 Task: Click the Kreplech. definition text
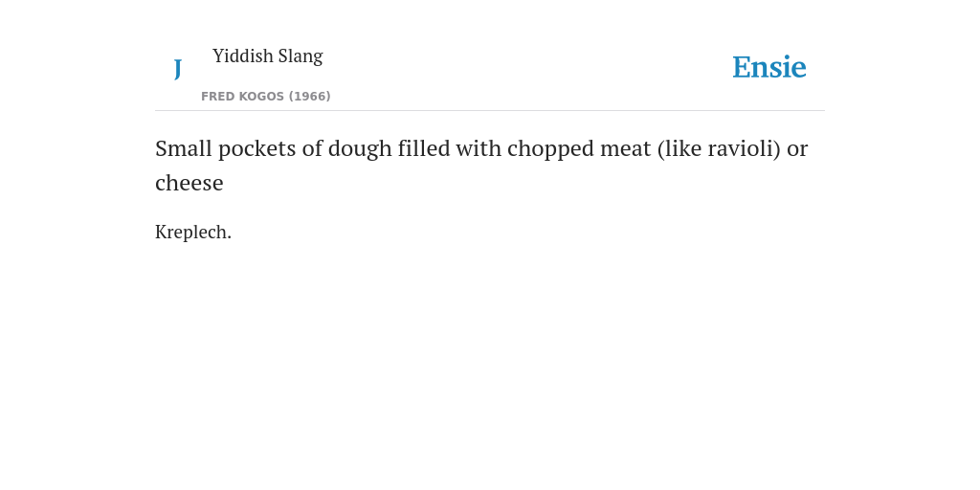(x=193, y=232)
